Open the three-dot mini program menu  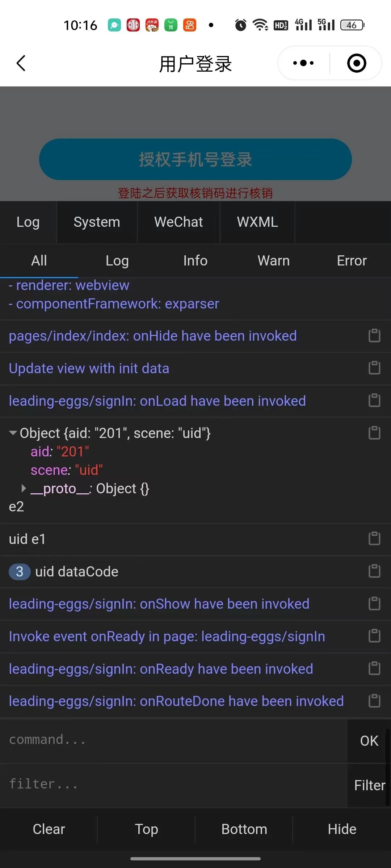pyautogui.click(x=303, y=63)
